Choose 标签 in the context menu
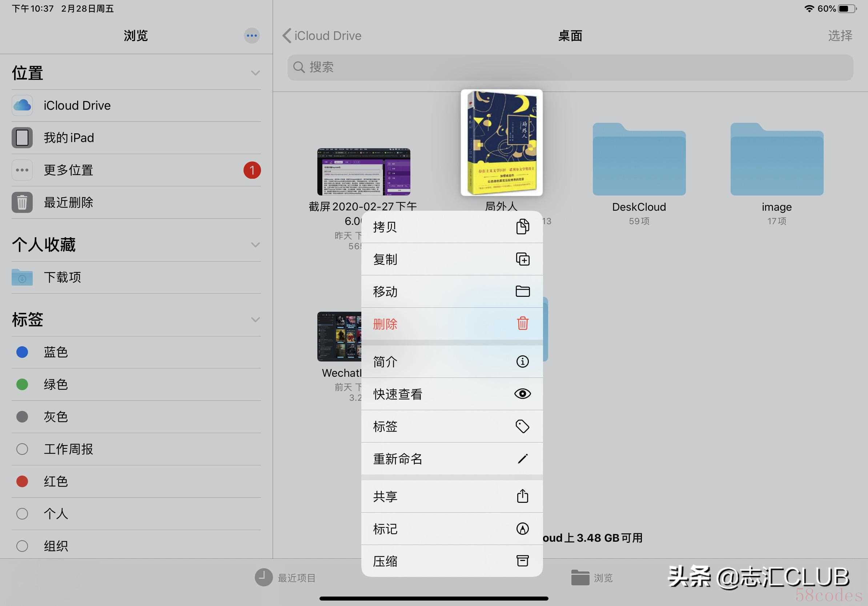Viewport: 868px width, 606px height. [452, 426]
